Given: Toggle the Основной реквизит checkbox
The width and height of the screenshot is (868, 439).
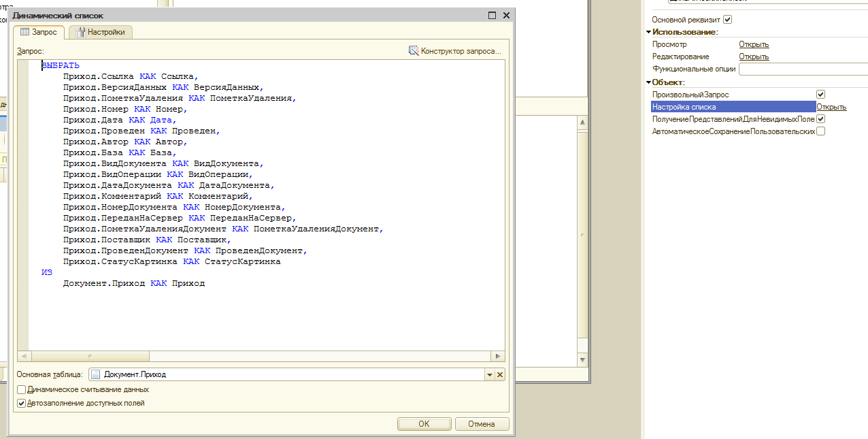Looking at the screenshot, I should pos(728,20).
